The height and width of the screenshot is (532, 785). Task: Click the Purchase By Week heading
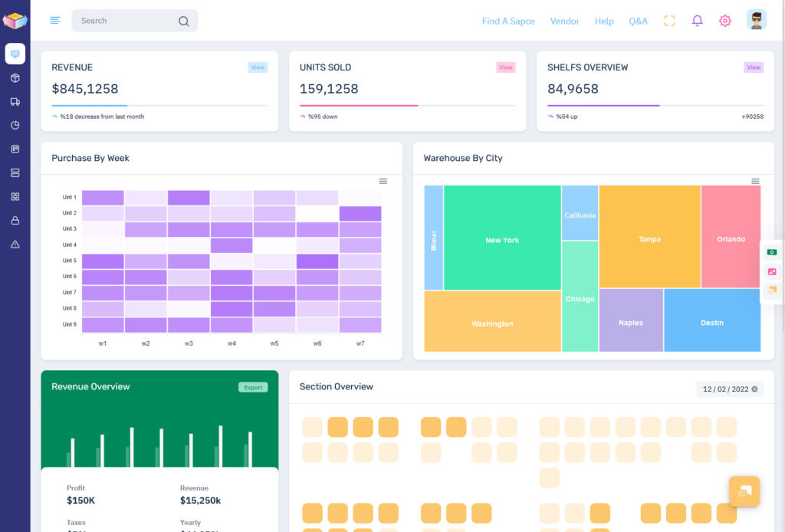(90, 158)
